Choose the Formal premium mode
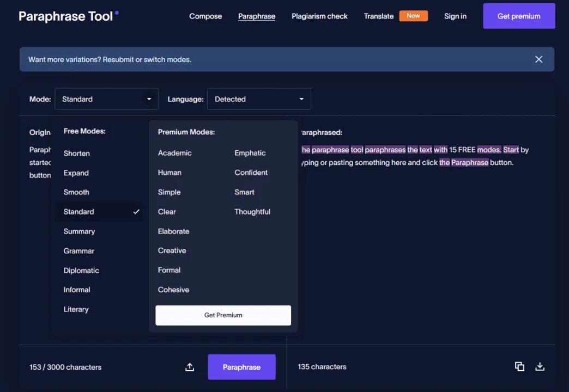Image resolution: width=569 pixels, height=392 pixels. (169, 270)
